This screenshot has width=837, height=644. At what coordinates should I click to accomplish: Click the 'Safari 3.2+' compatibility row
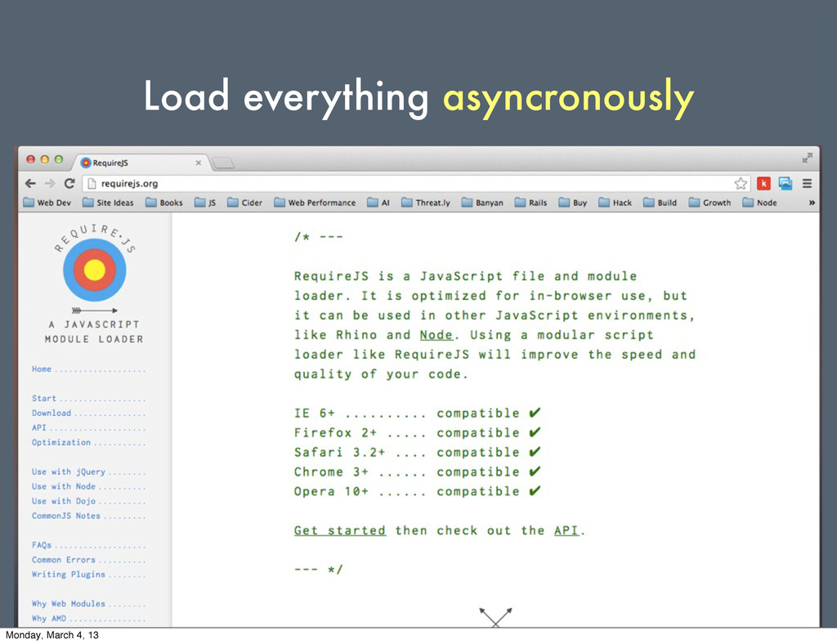(x=418, y=453)
